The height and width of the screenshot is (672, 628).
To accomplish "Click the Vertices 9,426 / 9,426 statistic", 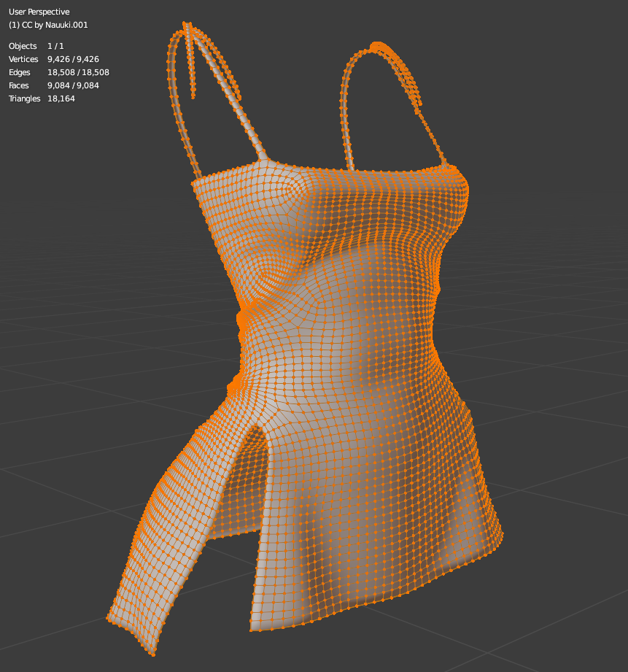I will pos(53,59).
